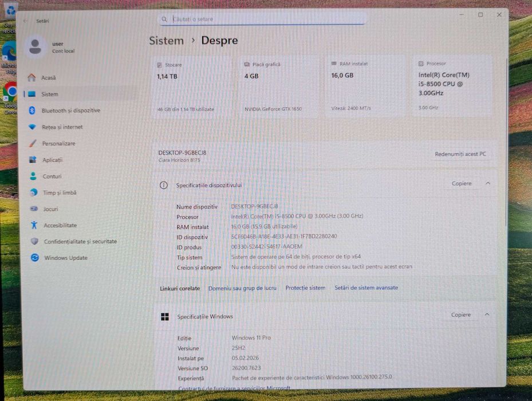Viewport: 532px width, 401px height.
Task: Collapse the Specificațiile dispozitivului section chevron
Action: (488, 183)
